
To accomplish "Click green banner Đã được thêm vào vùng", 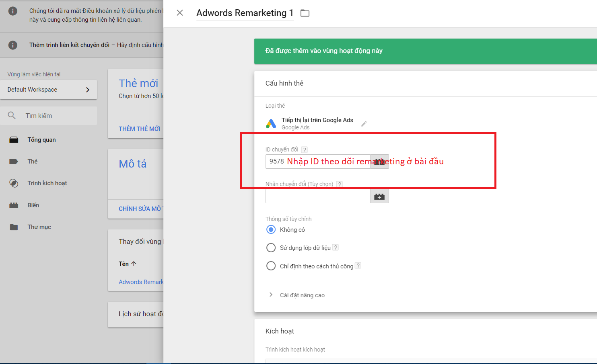I will (x=426, y=51).
